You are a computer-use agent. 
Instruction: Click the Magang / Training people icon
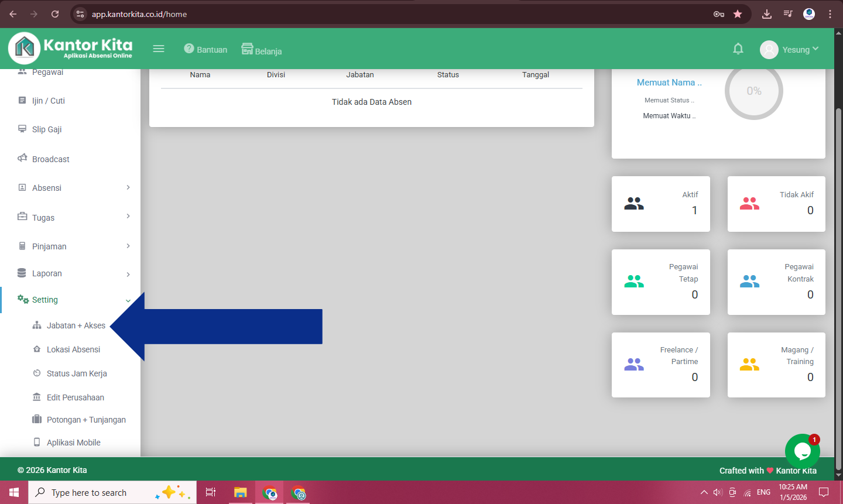coord(749,365)
